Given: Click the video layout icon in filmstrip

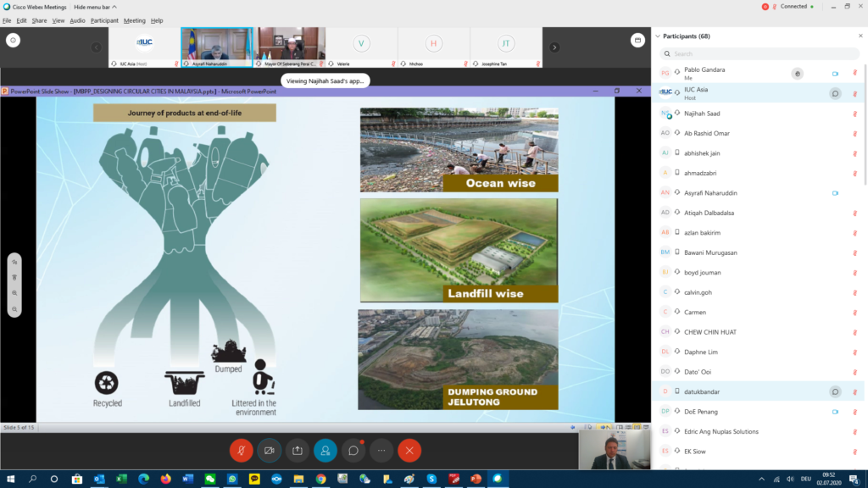Looking at the screenshot, I should [637, 40].
